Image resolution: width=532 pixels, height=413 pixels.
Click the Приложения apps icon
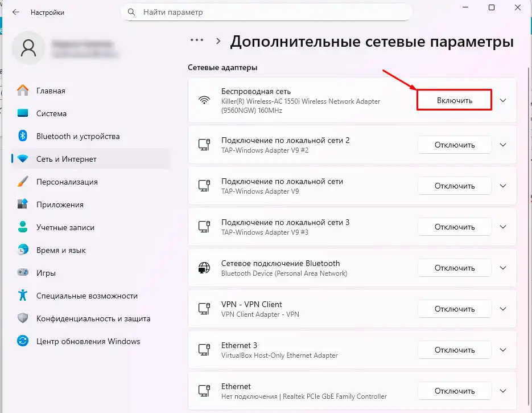23,205
